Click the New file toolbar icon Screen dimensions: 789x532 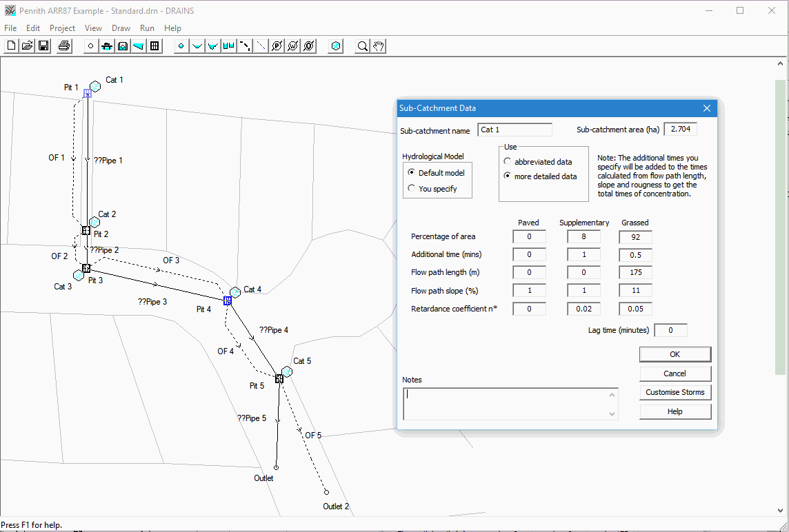(12, 46)
